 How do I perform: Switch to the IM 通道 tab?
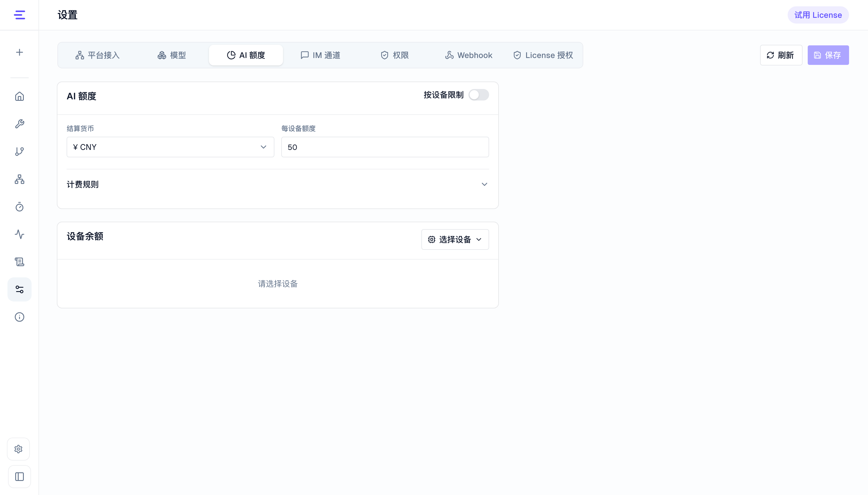pos(320,55)
